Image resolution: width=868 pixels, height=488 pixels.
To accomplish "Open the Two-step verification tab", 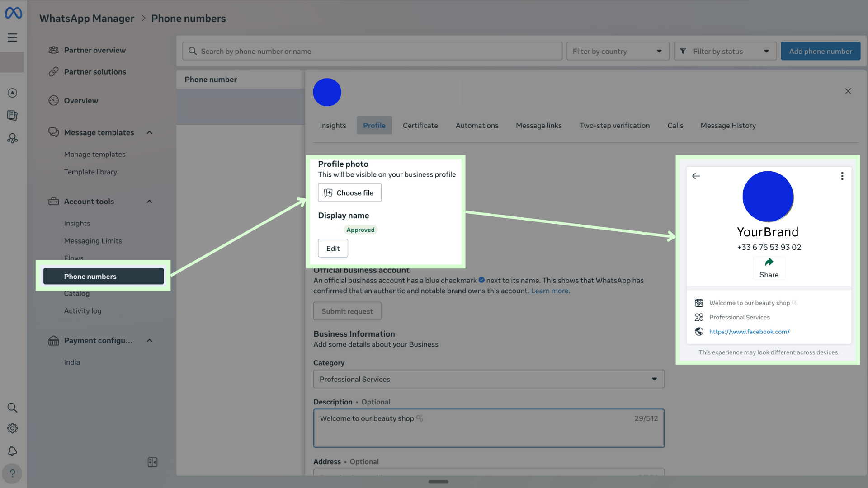I will 614,126.
